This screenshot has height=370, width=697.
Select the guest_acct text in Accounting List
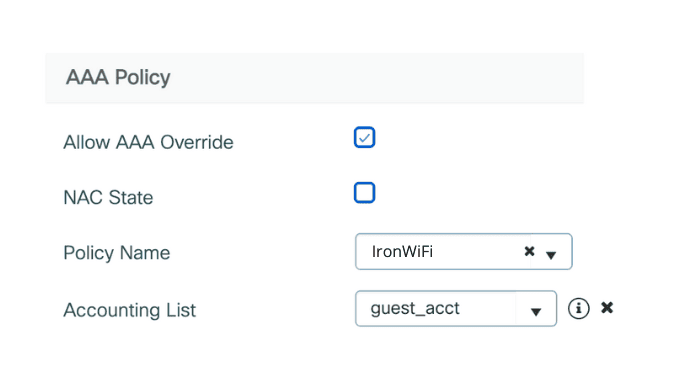[x=415, y=308]
